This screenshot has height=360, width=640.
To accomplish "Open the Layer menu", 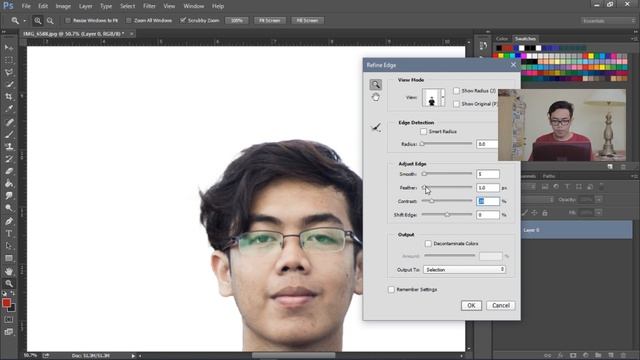I will [x=85, y=6].
